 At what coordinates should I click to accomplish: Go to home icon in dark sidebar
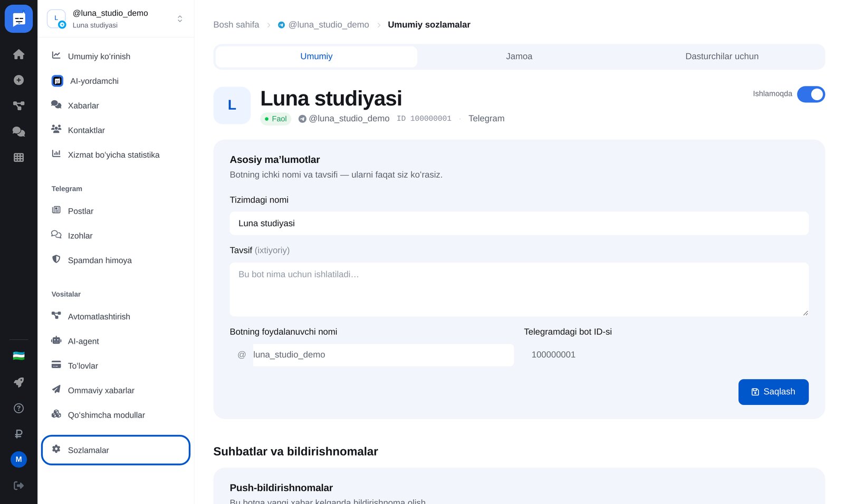coord(18,54)
